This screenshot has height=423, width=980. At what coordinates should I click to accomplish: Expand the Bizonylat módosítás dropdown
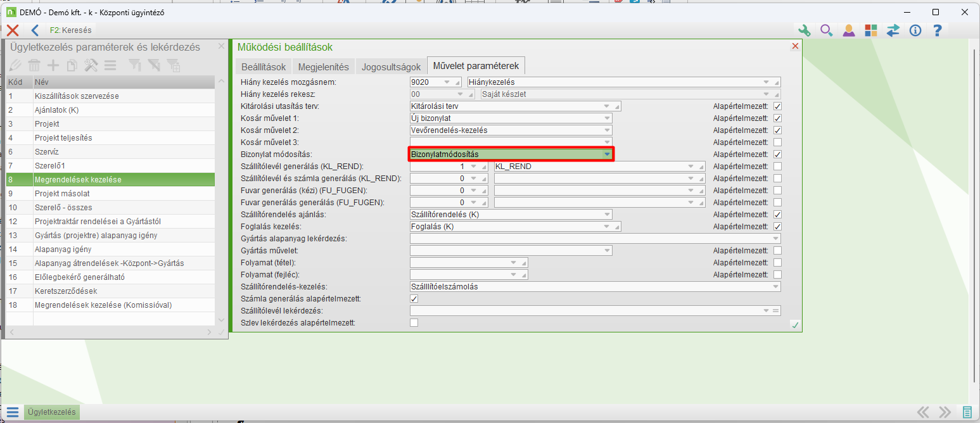coord(607,154)
